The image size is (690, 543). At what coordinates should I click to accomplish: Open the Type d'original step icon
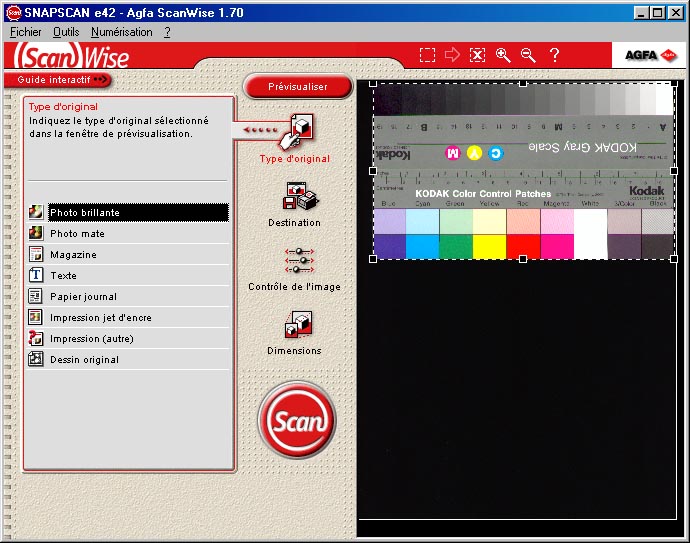296,132
